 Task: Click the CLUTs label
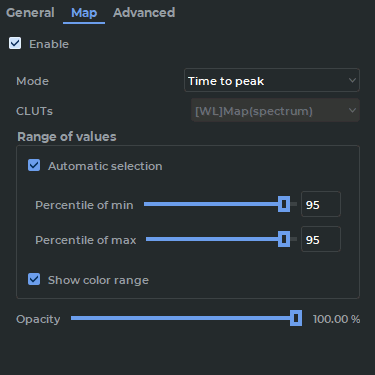coord(34,111)
